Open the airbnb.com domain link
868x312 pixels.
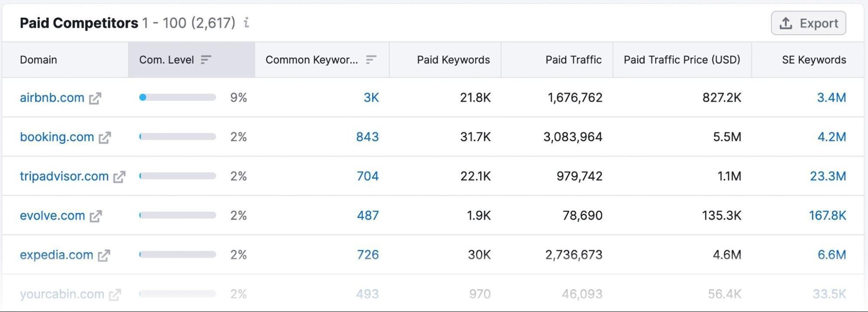(x=52, y=98)
